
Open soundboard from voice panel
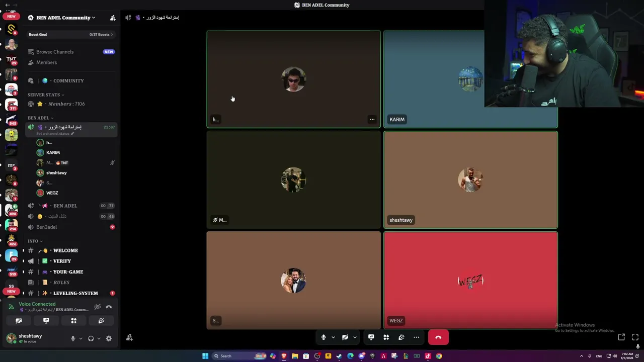[x=101, y=321]
